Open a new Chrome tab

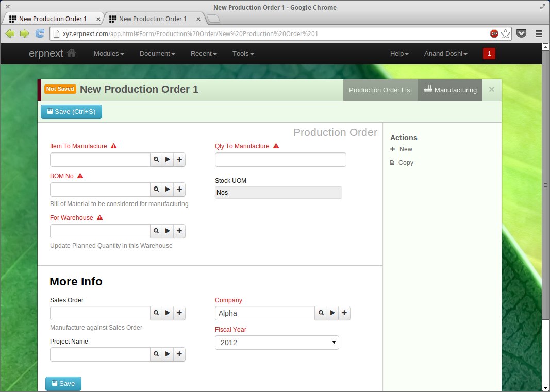click(213, 19)
